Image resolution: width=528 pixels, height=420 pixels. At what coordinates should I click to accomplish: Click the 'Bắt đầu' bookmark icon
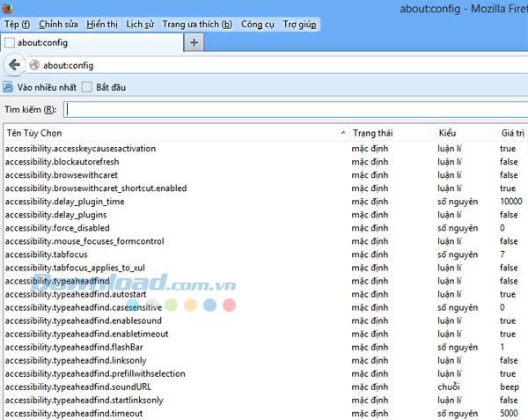pyautogui.click(x=86, y=87)
